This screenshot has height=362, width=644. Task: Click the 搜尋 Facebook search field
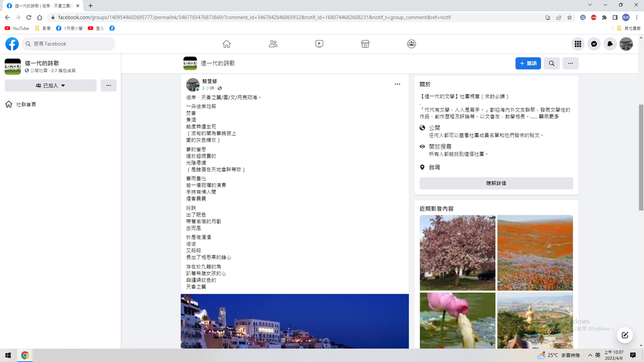tap(69, 44)
